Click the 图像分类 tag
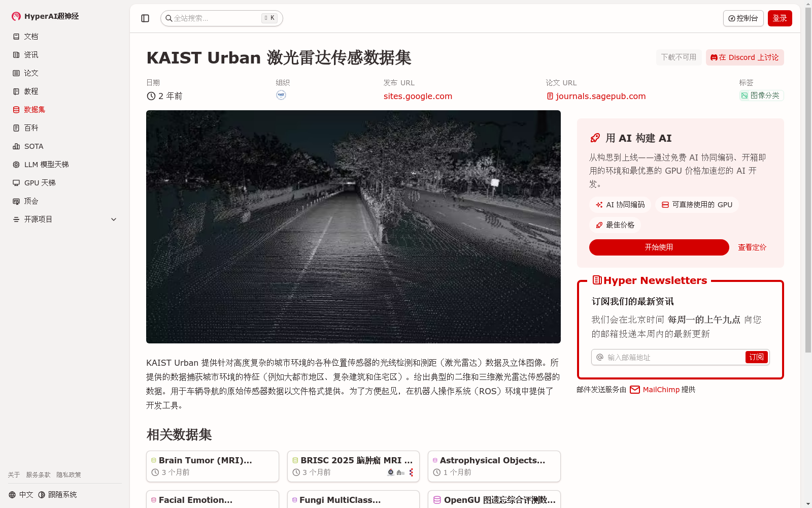812x508 pixels. [x=762, y=96]
